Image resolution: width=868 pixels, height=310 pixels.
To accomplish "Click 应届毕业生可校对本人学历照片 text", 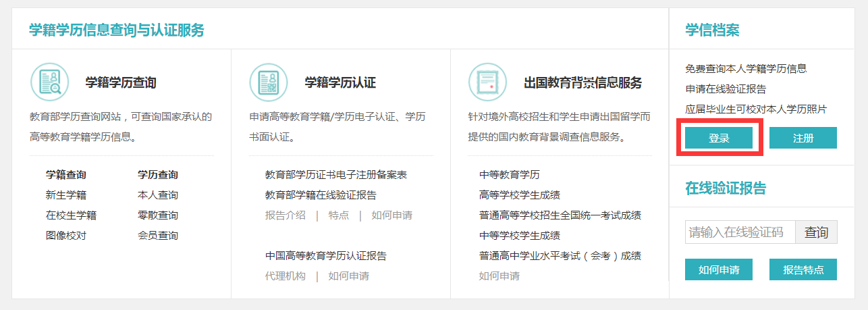I will [756, 109].
